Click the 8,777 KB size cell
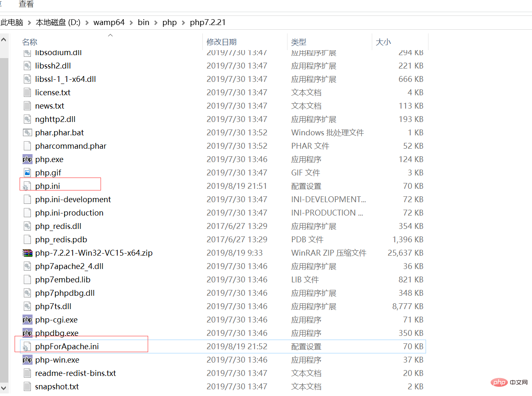Screen dimensions: 532x396 (x=408, y=306)
